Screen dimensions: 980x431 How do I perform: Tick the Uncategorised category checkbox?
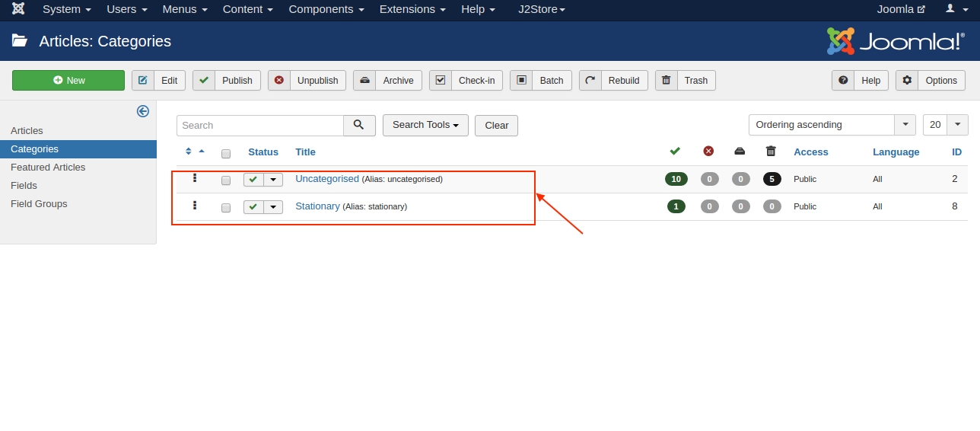[226, 180]
